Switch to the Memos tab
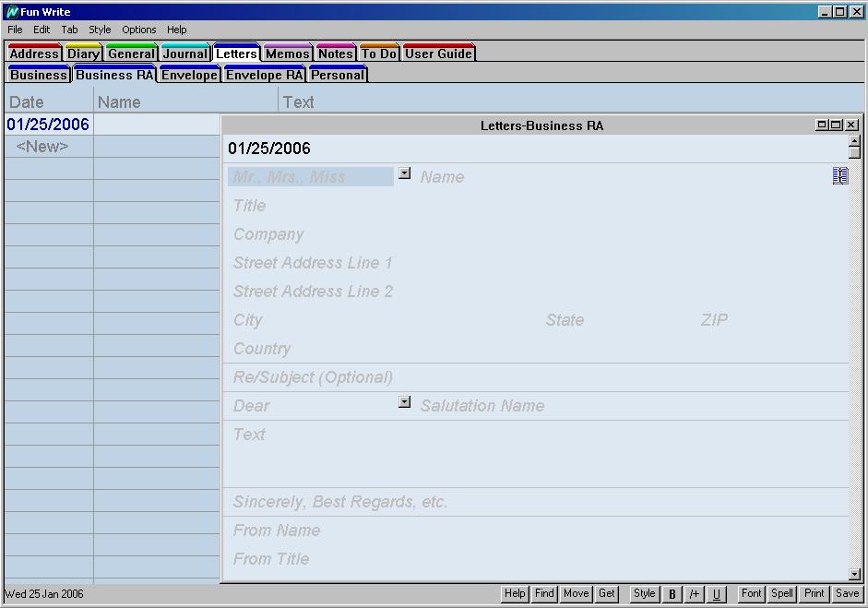The height and width of the screenshot is (608, 868). [288, 53]
